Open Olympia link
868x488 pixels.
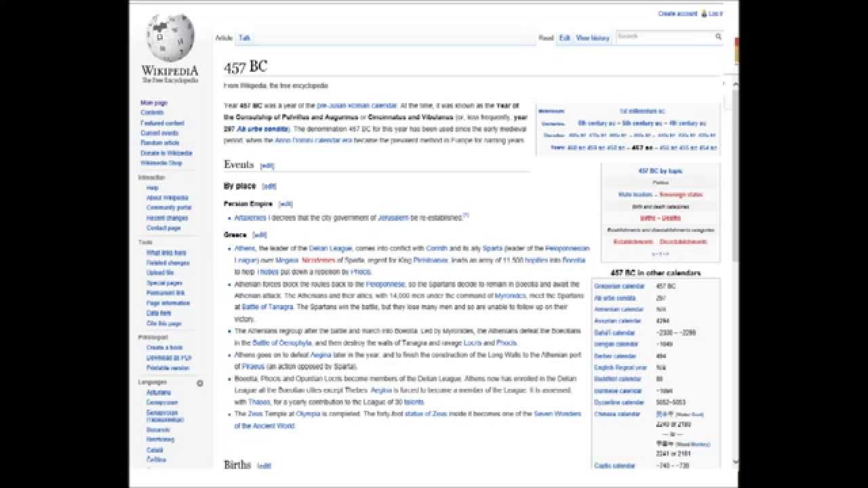[308, 413]
